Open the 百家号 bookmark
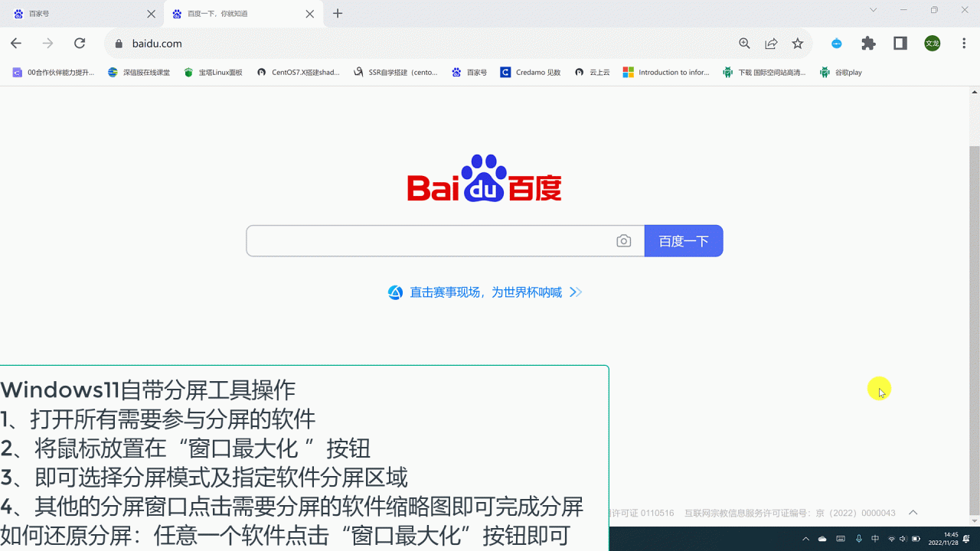Image resolution: width=980 pixels, height=551 pixels. tap(469, 73)
